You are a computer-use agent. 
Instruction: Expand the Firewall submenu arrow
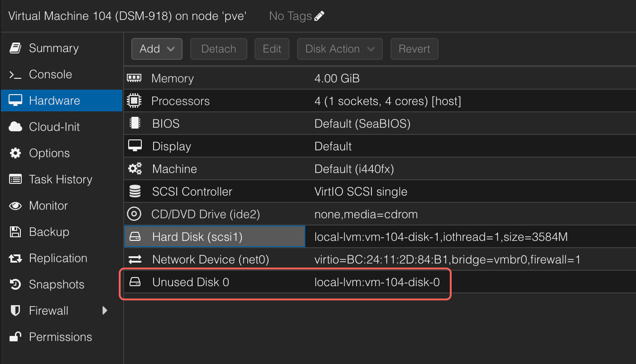(x=105, y=311)
